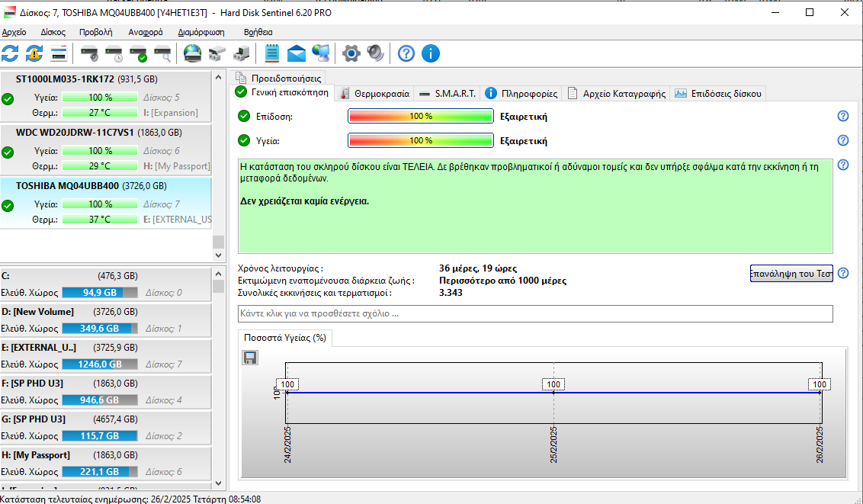Image resolution: width=863 pixels, height=504 pixels.
Task: Click the volume list scrollbar down arrow
Action: click(219, 483)
